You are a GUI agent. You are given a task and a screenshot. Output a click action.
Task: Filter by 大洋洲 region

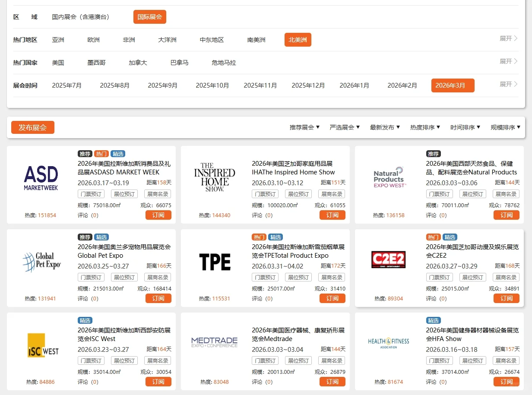(x=168, y=40)
